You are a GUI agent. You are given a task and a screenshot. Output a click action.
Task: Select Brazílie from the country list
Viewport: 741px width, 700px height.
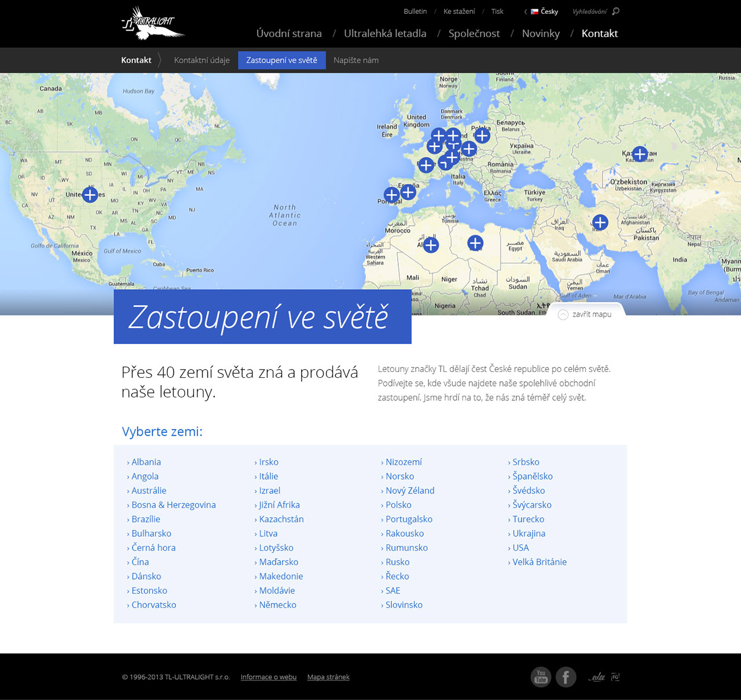145,519
